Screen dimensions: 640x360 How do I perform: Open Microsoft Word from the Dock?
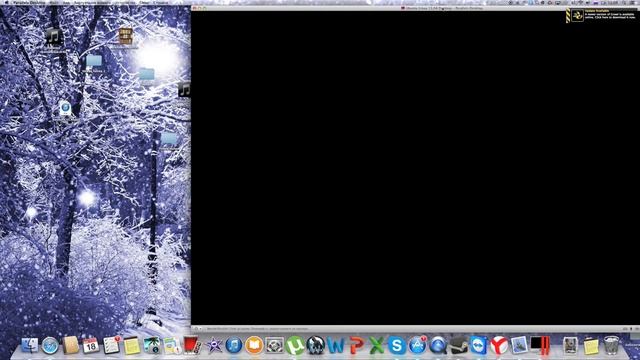336,345
